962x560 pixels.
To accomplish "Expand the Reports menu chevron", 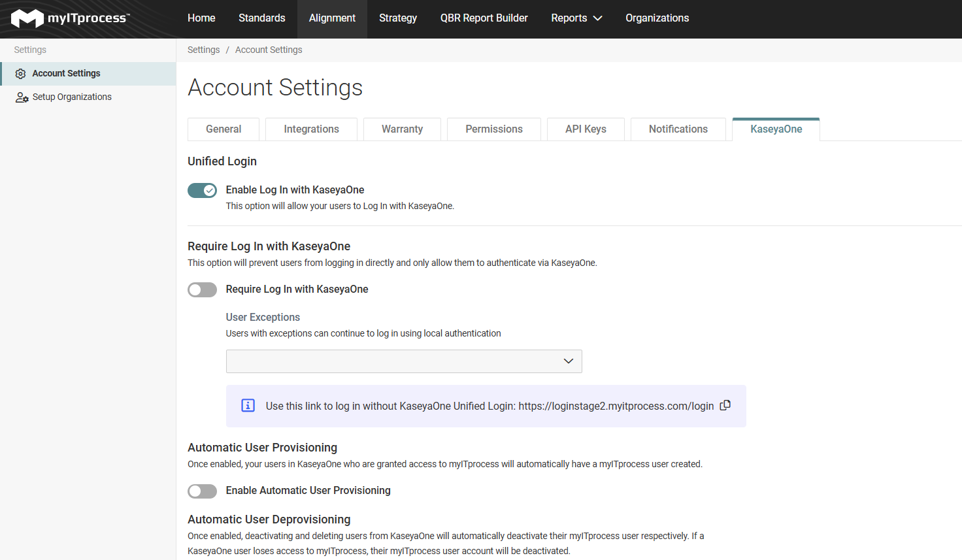I will (597, 18).
